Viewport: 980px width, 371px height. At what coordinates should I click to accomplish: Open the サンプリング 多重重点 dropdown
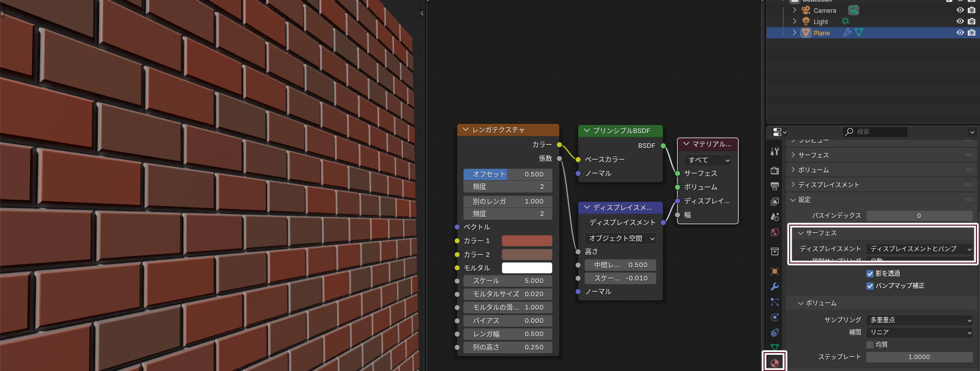pyautogui.click(x=920, y=320)
